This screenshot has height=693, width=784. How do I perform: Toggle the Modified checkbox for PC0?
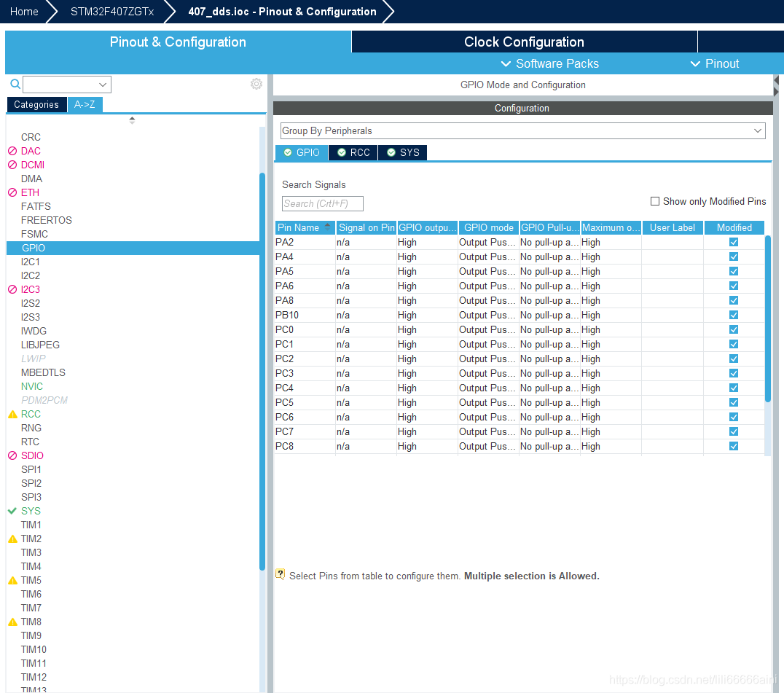click(734, 329)
